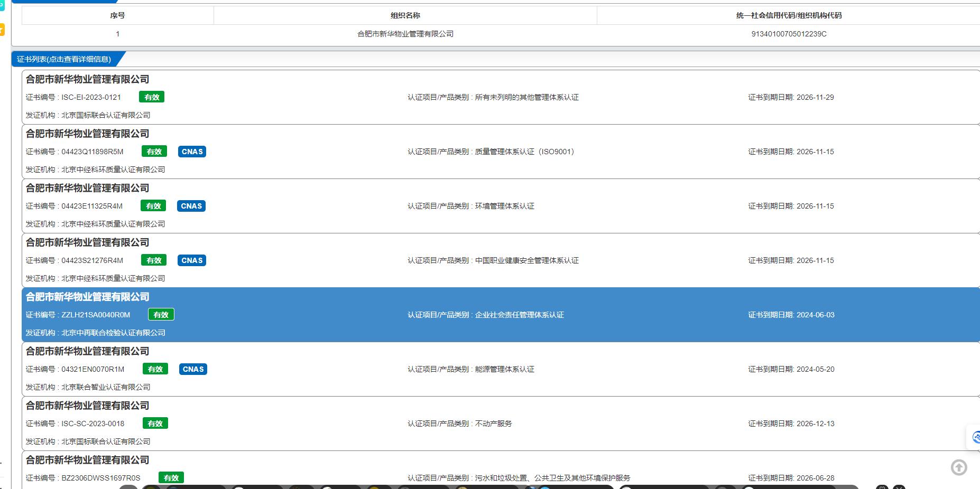
Task: Open certificate number 04321EN0070R1M
Action: point(93,369)
